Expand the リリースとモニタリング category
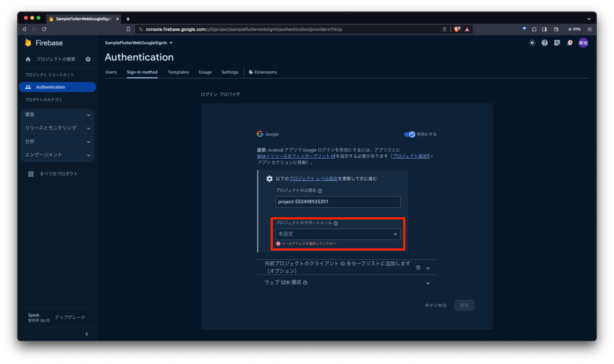614x364 pixels. point(57,128)
